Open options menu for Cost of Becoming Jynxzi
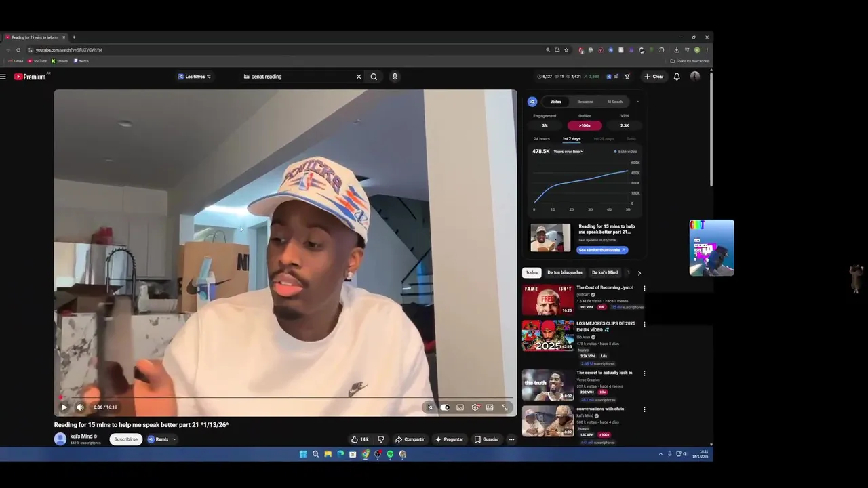868x488 pixels. point(644,288)
